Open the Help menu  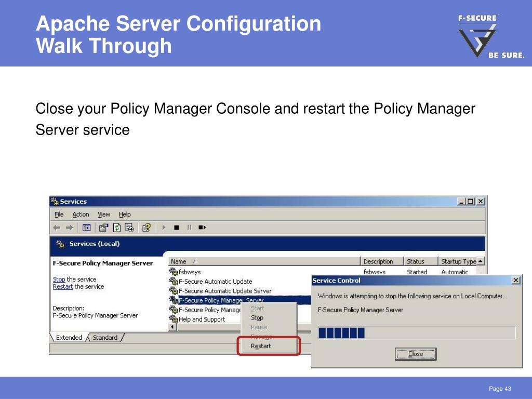tap(125, 215)
